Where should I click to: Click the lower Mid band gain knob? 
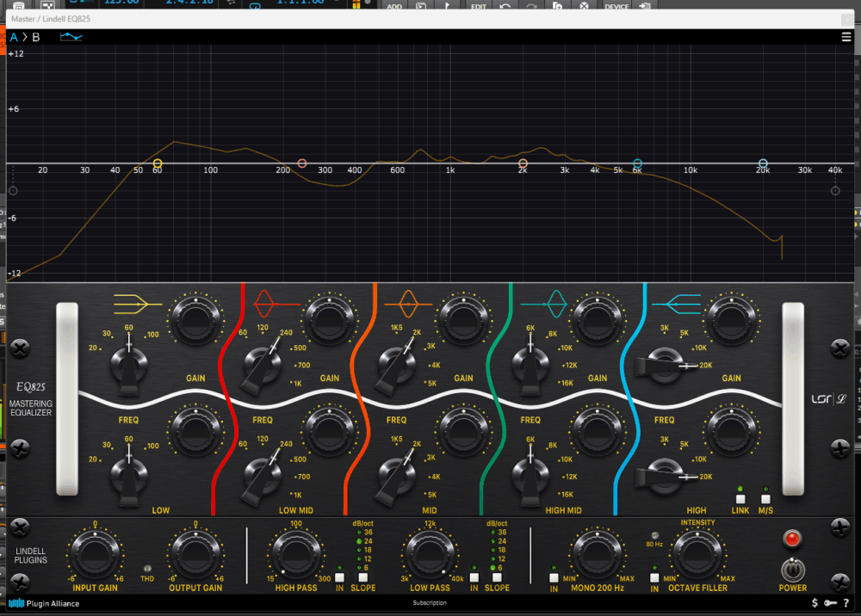pyautogui.click(x=463, y=432)
